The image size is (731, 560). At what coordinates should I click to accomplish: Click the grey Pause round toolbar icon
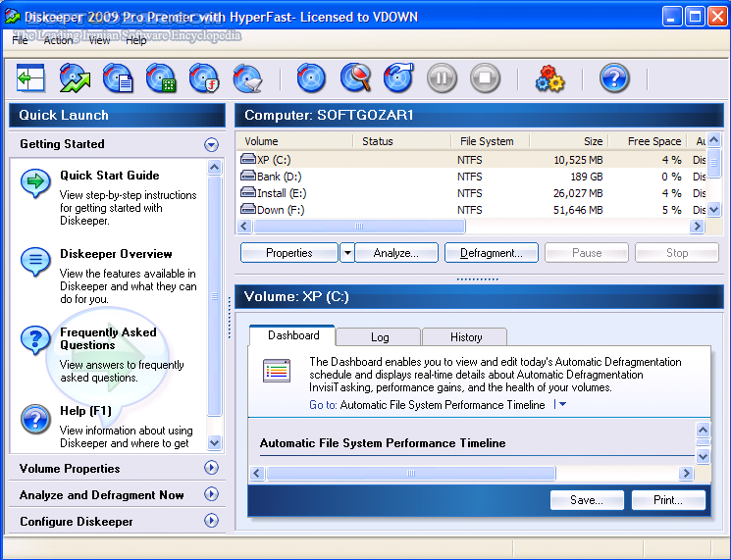click(442, 77)
